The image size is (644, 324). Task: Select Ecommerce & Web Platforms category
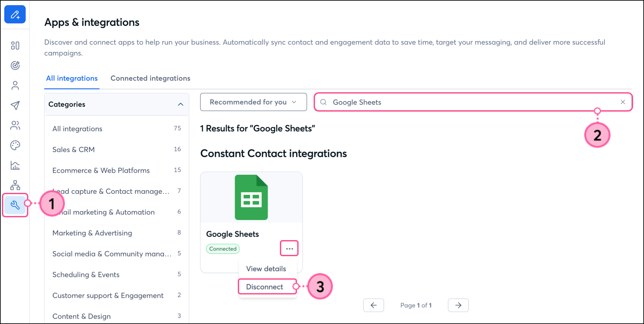click(117, 170)
